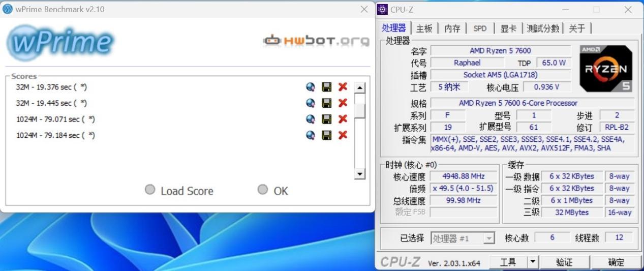Click the x 49.5 (4.0 - 51.5) multiplier value

[x=464, y=188]
